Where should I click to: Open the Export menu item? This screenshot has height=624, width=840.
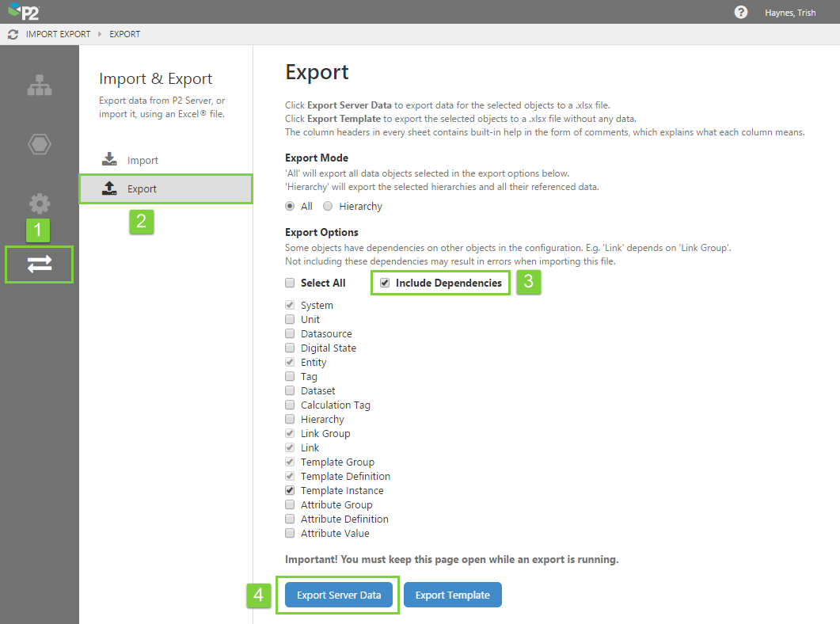(143, 189)
